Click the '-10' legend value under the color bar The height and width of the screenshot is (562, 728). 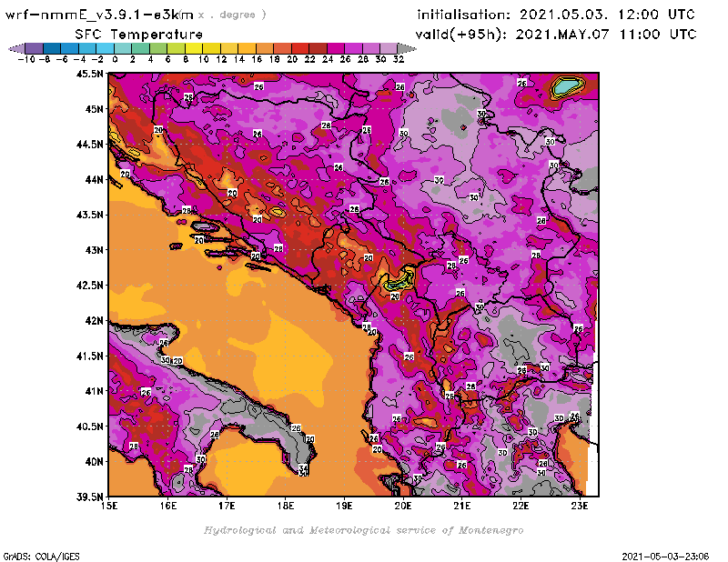coord(26,59)
